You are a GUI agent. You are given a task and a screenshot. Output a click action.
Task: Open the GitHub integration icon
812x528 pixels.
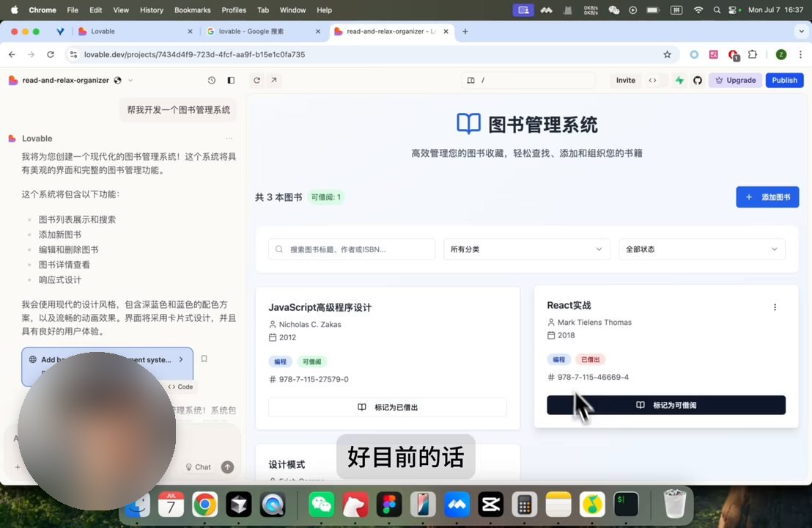point(698,81)
